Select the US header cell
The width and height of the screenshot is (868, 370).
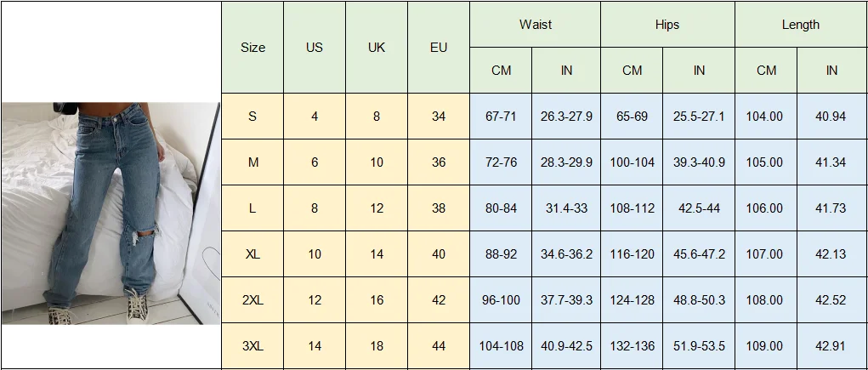pyautogui.click(x=315, y=48)
